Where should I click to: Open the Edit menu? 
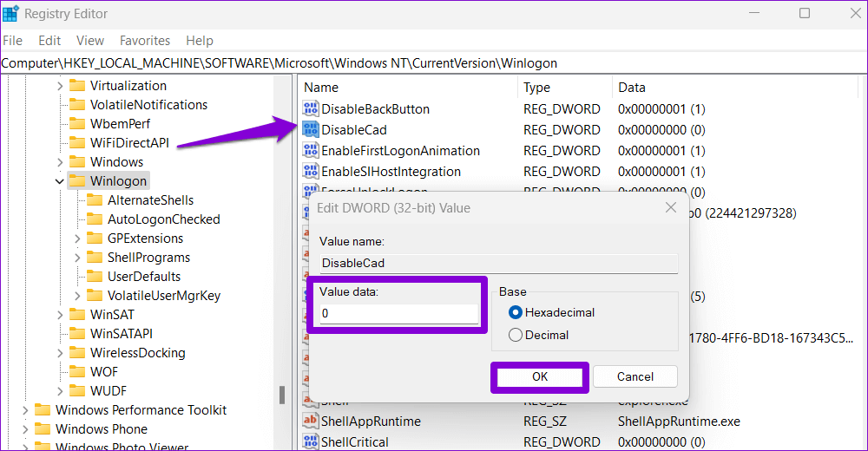49,41
